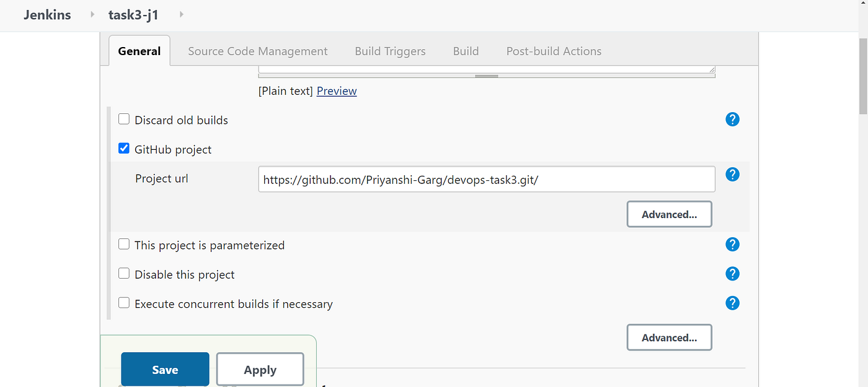Screen dimensions: 868x387
Task: Open help for This project is parameterized
Action: (732, 245)
